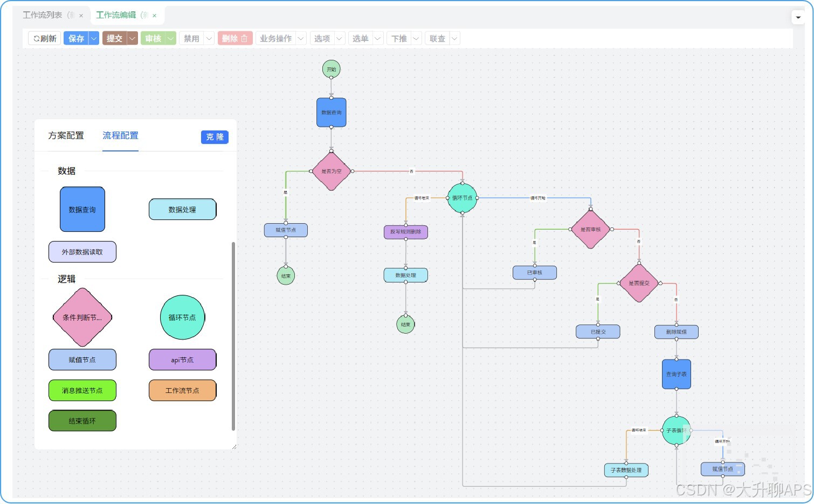
Task: Click the 循环节点 circle on the canvas
Action: [462, 198]
